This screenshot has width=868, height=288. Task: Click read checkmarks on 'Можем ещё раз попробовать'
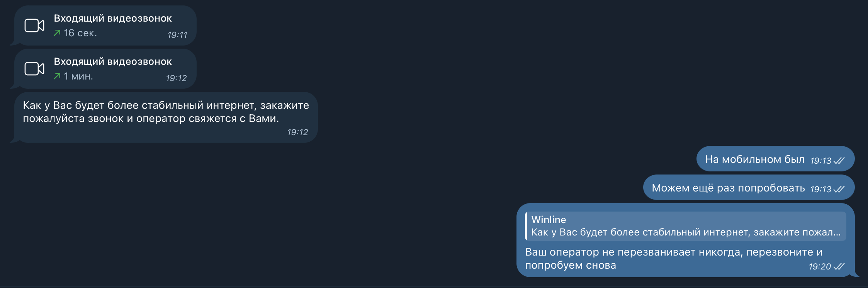(839, 189)
